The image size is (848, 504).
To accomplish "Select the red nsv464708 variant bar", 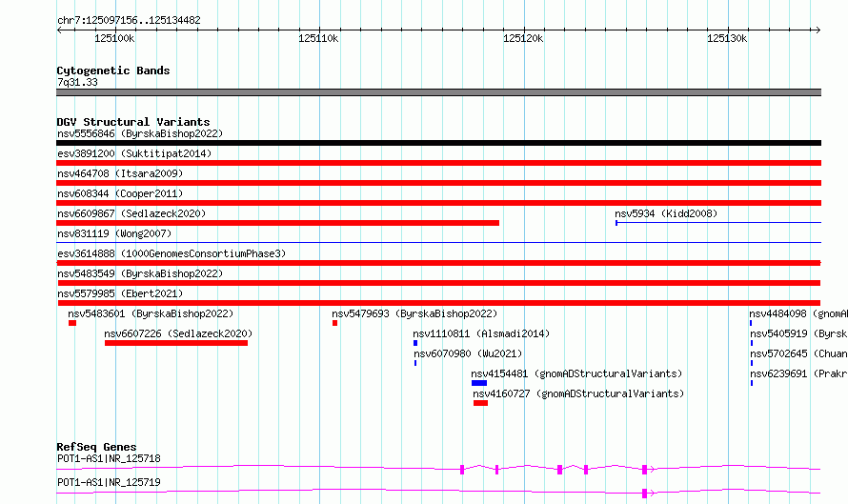I will (x=438, y=183).
